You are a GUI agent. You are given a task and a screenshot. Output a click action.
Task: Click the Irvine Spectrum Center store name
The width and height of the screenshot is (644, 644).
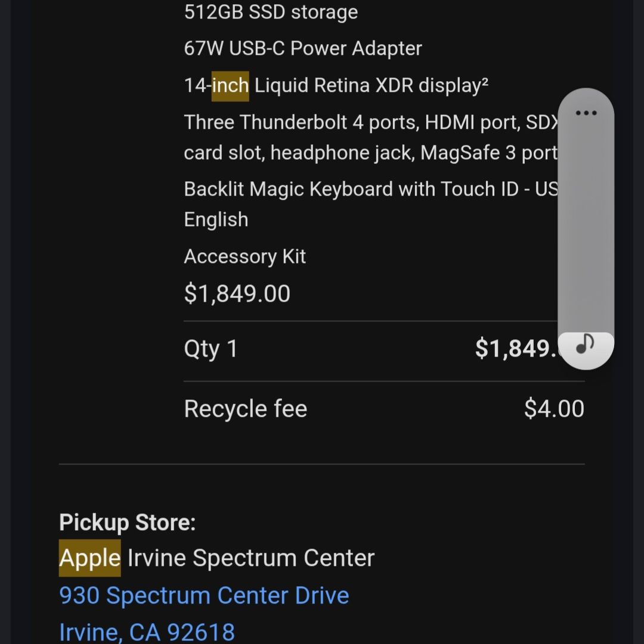(x=251, y=558)
